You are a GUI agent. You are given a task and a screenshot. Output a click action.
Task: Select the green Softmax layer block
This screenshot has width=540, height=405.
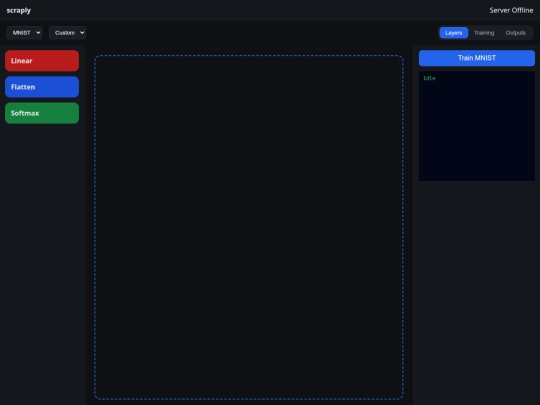pyautogui.click(x=42, y=113)
